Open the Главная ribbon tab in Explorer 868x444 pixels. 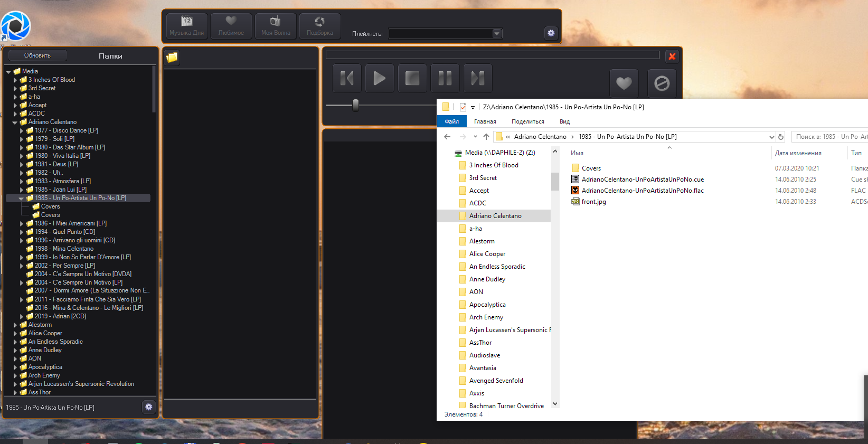[485, 121]
